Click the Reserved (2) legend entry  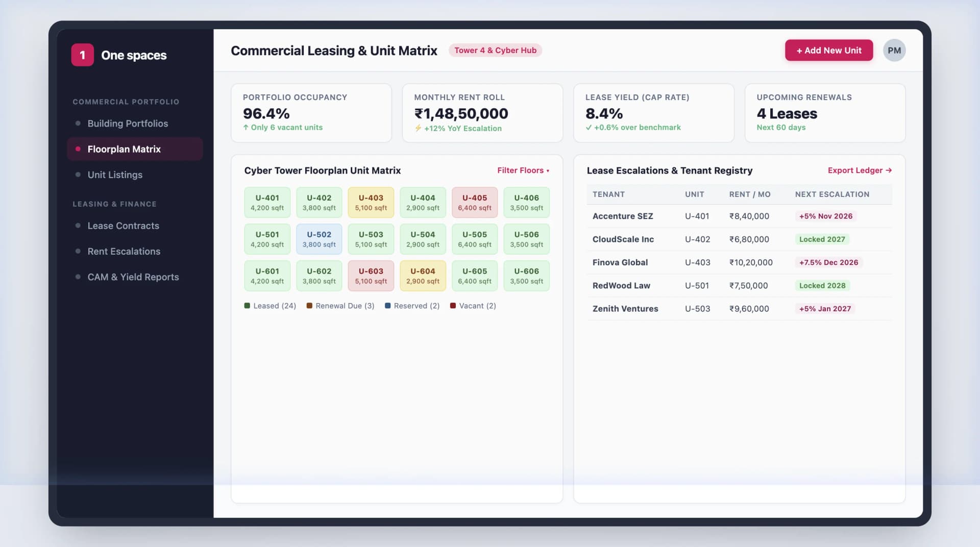coord(412,306)
